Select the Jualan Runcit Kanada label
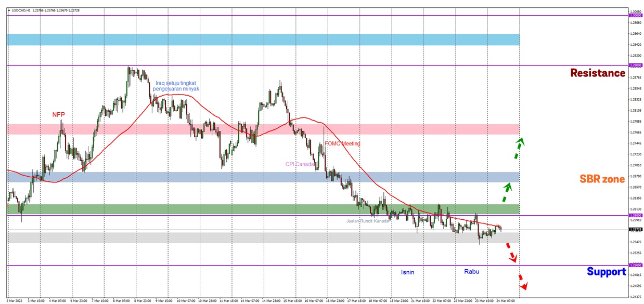Image resolution: width=644 pixels, height=304 pixels. tap(368, 221)
